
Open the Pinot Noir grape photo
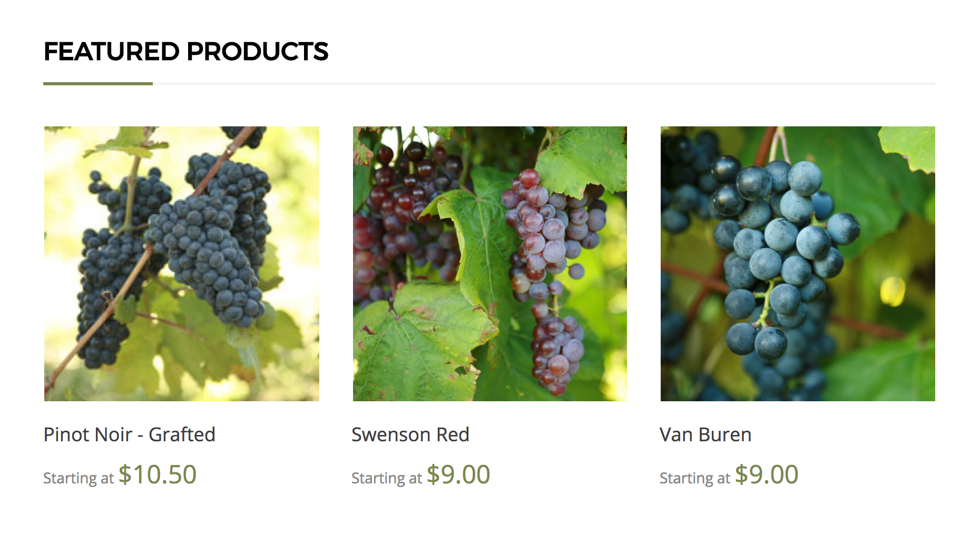[182, 263]
